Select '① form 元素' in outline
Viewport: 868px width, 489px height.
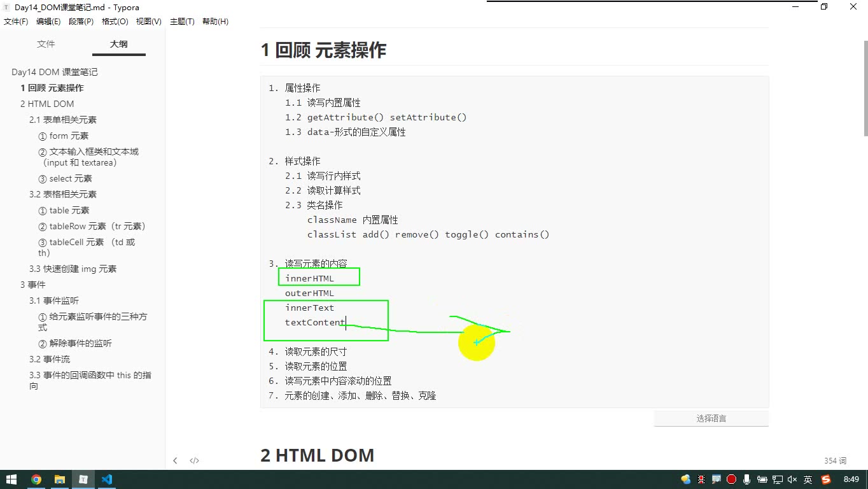click(x=63, y=136)
